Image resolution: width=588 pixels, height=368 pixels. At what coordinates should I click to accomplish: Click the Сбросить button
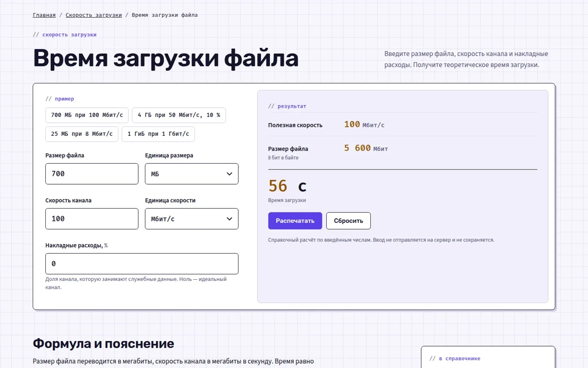pos(349,221)
